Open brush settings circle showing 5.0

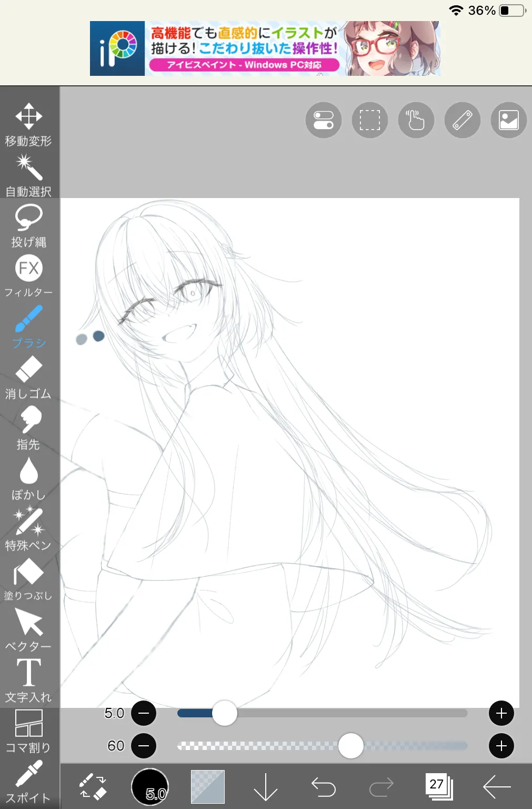[150, 787]
